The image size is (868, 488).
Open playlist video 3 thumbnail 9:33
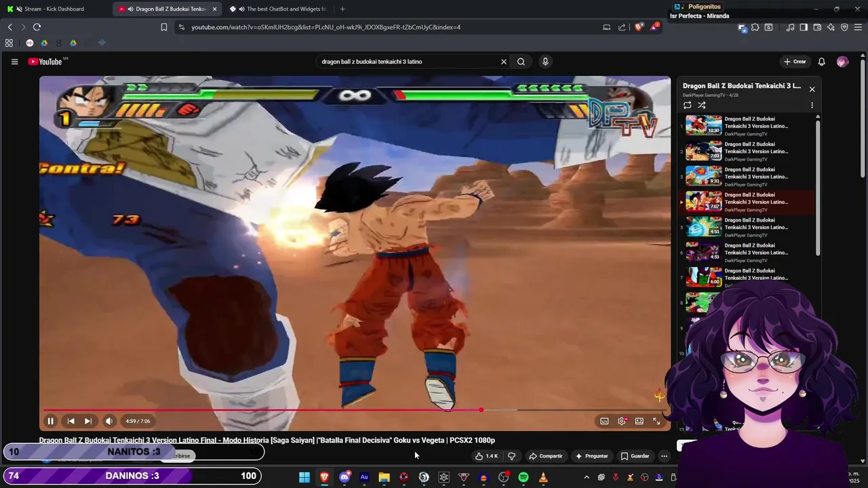click(703, 176)
